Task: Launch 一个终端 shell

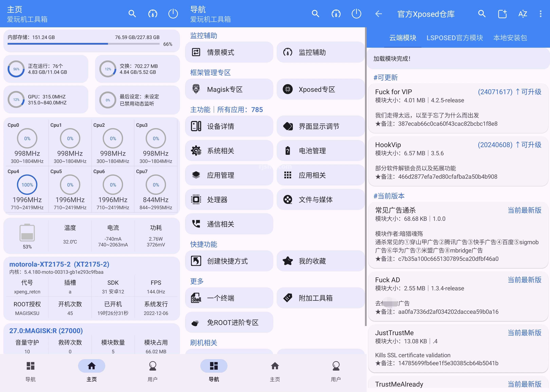Action: (x=229, y=298)
